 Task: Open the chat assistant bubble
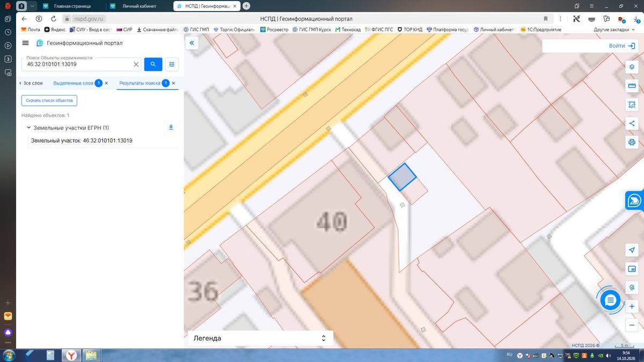click(x=610, y=300)
